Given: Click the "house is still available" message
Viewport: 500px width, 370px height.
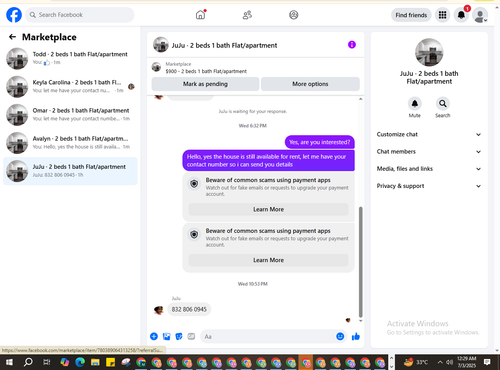Looking at the screenshot, I should pos(268,160).
